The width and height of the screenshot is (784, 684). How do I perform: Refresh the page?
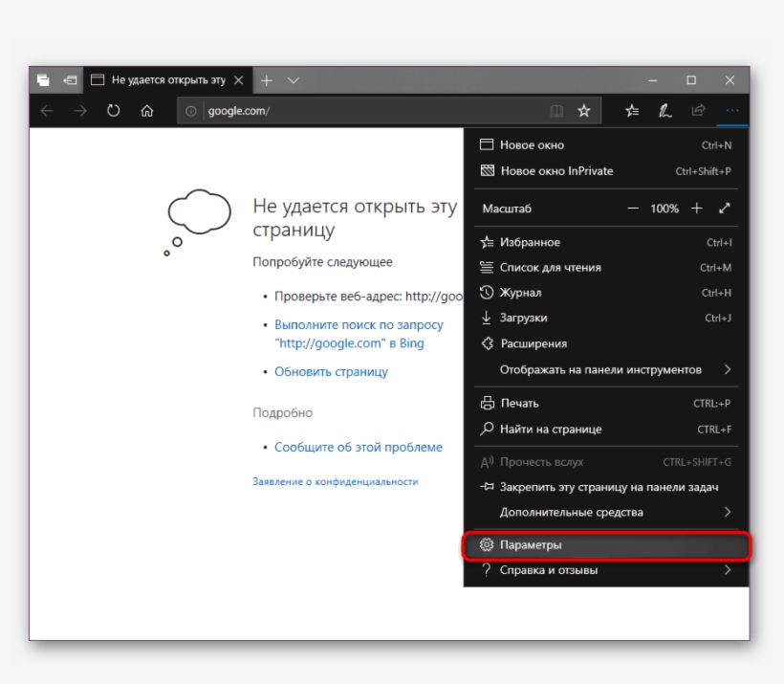(114, 111)
